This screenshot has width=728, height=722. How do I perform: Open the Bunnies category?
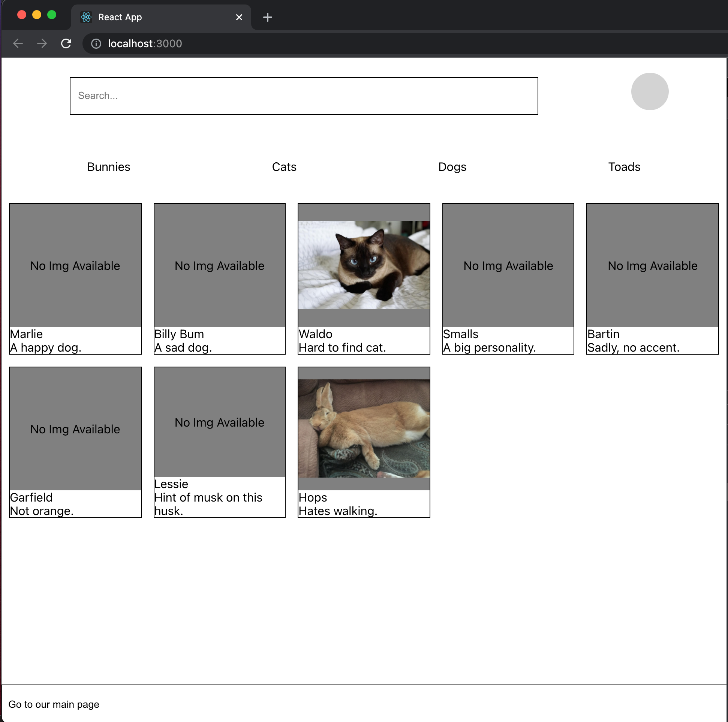point(108,167)
